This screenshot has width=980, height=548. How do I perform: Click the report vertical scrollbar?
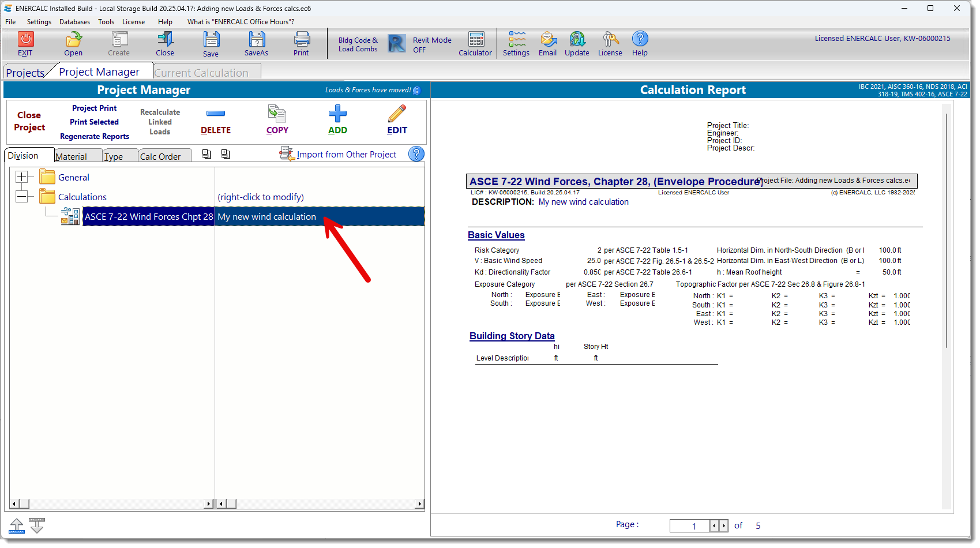click(x=946, y=231)
